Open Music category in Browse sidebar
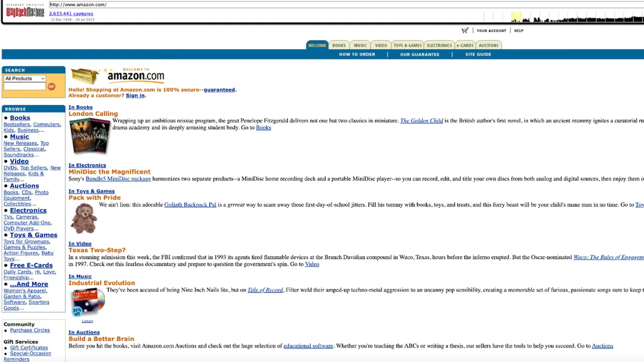The image size is (644, 362). 19,137
